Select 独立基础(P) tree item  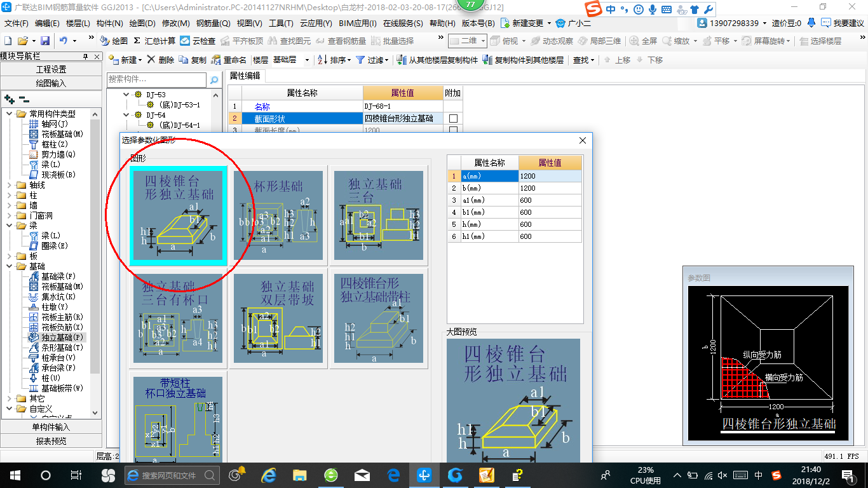pos(57,337)
